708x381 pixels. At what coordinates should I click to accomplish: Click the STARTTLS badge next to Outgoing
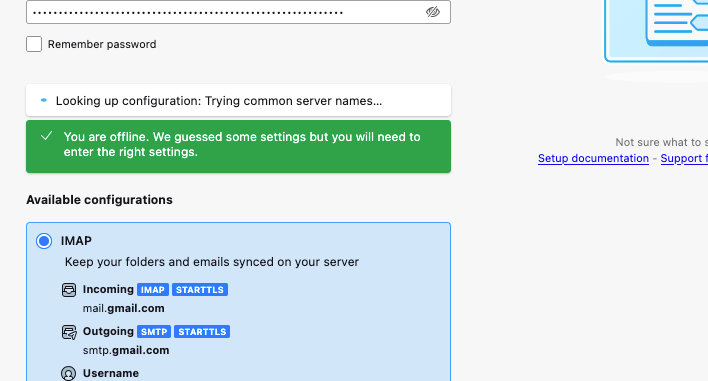[202, 332]
